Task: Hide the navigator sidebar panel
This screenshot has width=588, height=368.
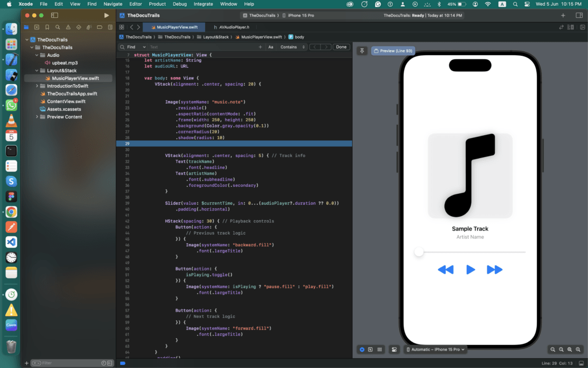Action: 55,16
